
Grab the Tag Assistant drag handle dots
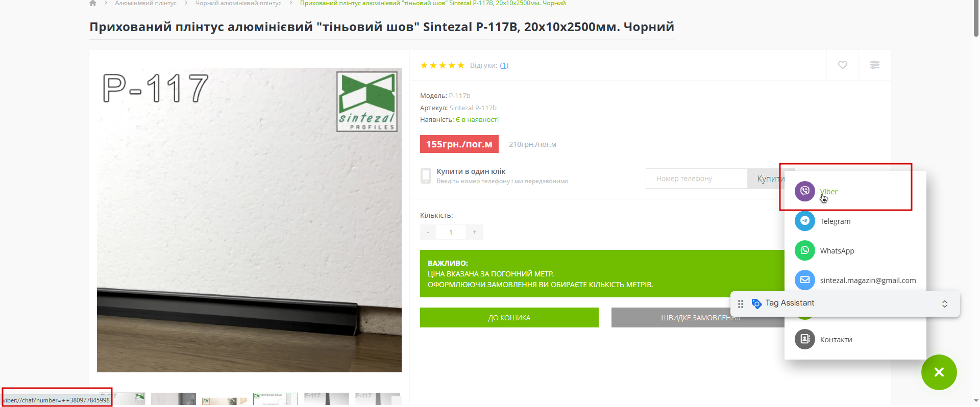click(x=741, y=303)
